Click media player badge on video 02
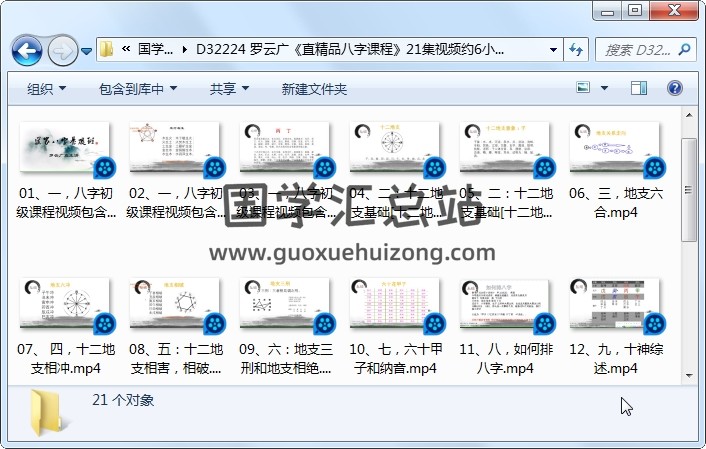The height and width of the screenshot is (449, 706). click(215, 168)
